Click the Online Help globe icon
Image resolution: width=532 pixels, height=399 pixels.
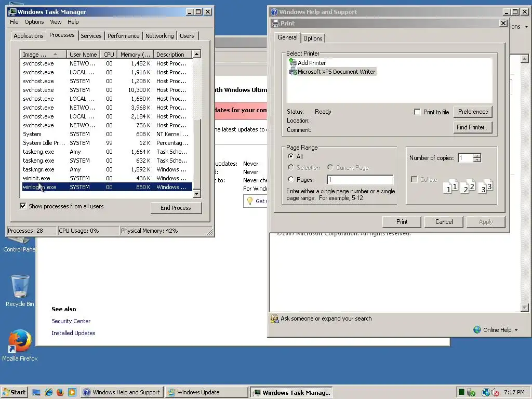tap(477, 329)
